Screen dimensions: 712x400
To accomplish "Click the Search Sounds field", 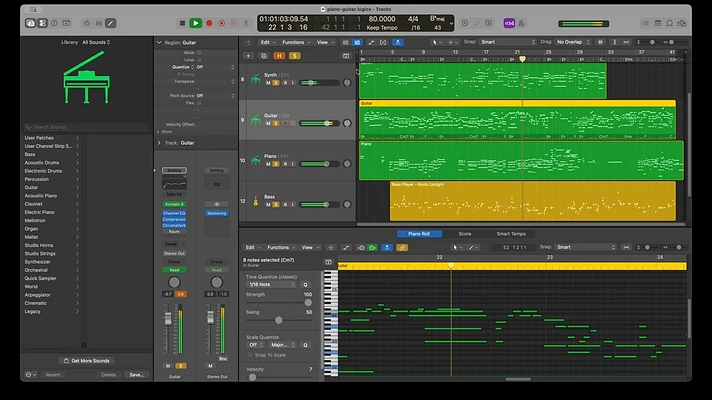I will click(86, 127).
